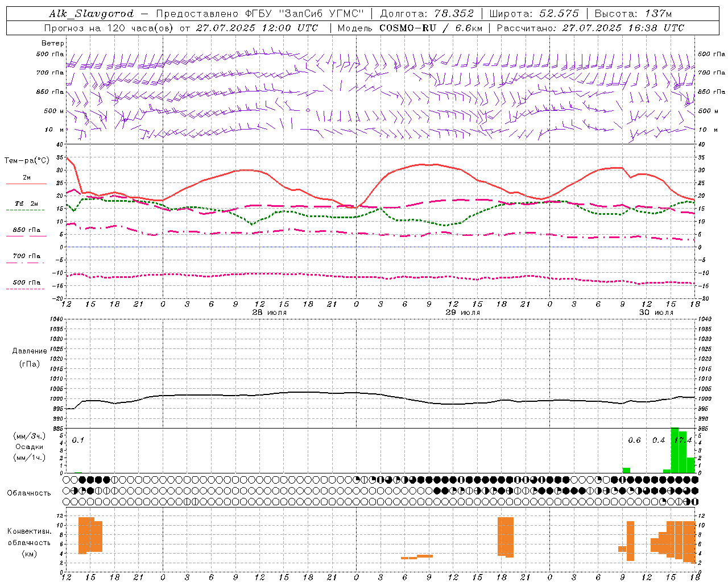Image resolution: width=728 pixels, height=582 pixels.
Task: Select the 28 июля date label
Action: pos(270,313)
